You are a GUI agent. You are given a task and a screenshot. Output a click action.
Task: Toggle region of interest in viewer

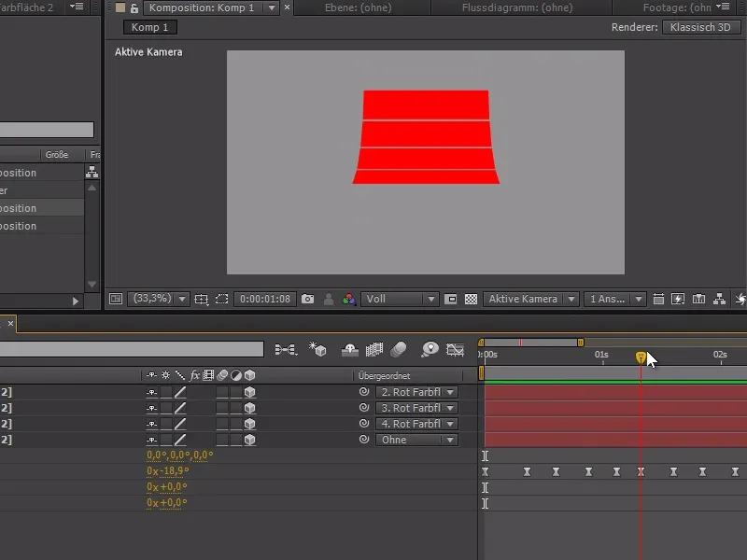click(450, 299)
